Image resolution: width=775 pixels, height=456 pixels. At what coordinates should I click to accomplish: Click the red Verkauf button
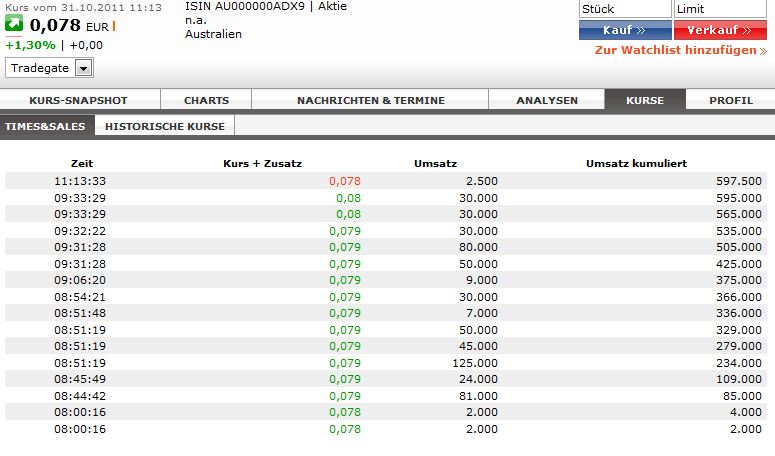tap(720, 30)
